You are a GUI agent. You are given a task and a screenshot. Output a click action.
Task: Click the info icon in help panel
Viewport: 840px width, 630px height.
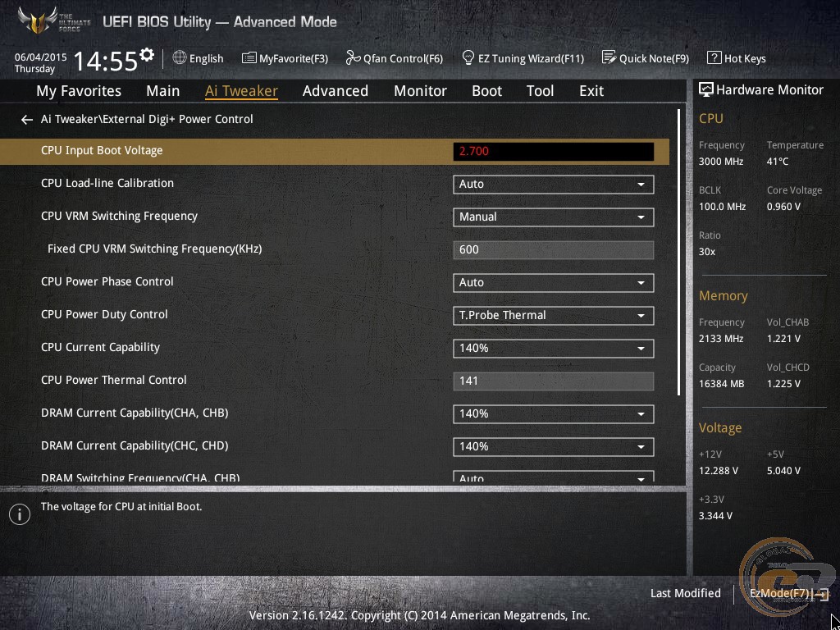point(20,515)
